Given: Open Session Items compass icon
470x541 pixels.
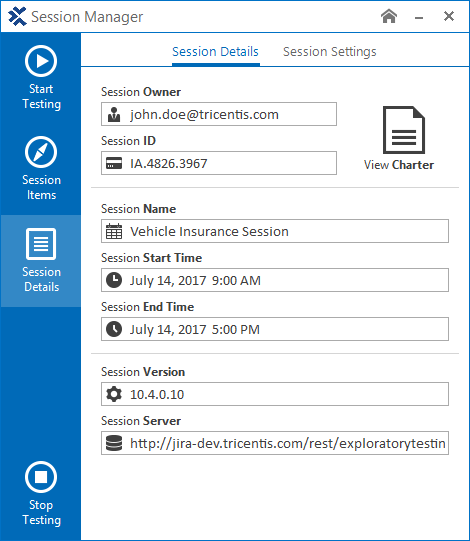Looking at the screenshot, I should [x=41, y=152].
